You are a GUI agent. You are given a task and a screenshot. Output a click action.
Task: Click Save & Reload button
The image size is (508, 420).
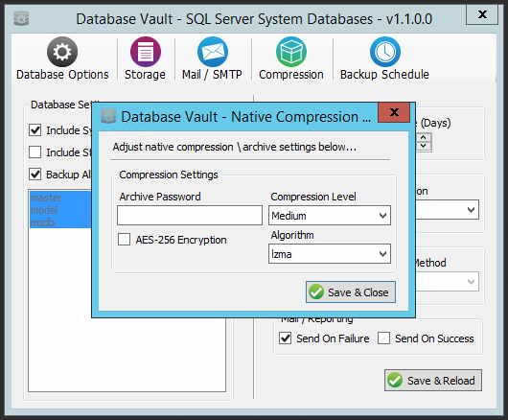pos(433,380)
